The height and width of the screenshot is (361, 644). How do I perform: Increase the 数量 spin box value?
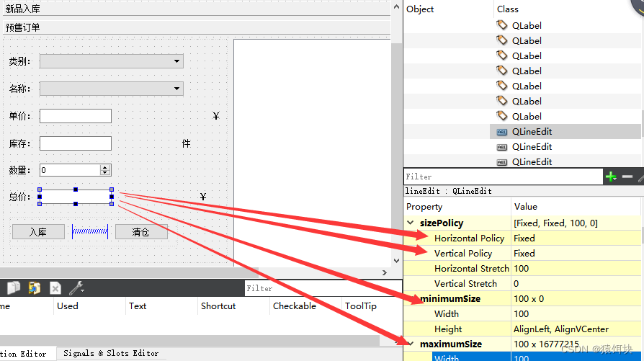tap(105, 167)
